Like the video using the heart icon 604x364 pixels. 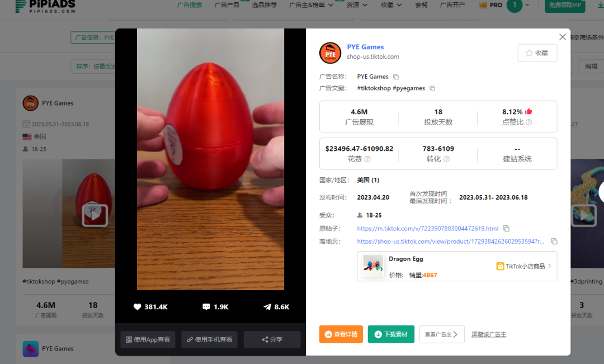[x=138, y=306]
